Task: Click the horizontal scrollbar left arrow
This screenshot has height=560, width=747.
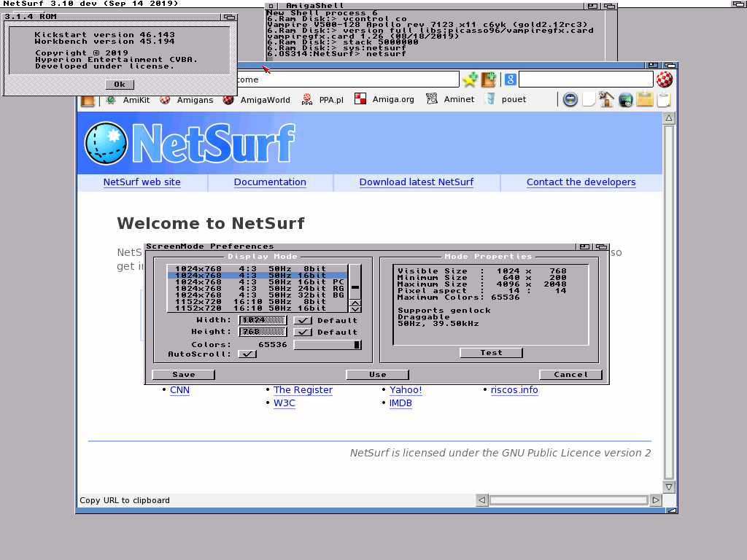Action: pyautogui.click(x=482, y=500)
